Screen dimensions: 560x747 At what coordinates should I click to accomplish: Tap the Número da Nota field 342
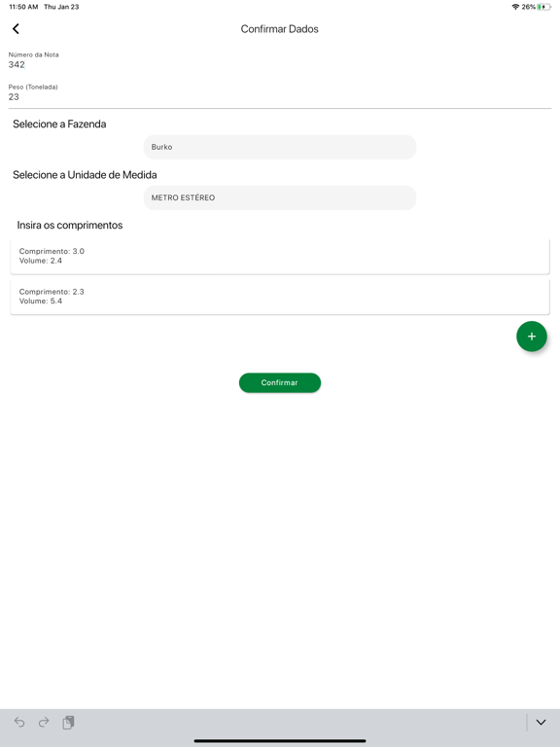pos(280,60)
